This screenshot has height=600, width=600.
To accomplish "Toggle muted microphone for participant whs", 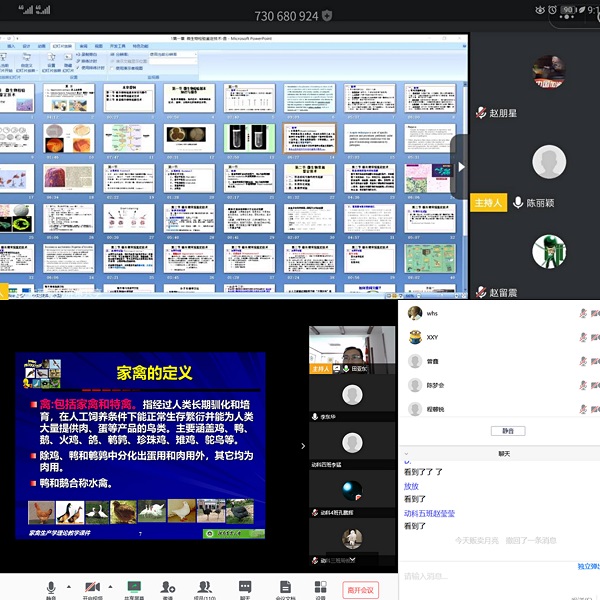I will 583,313.
